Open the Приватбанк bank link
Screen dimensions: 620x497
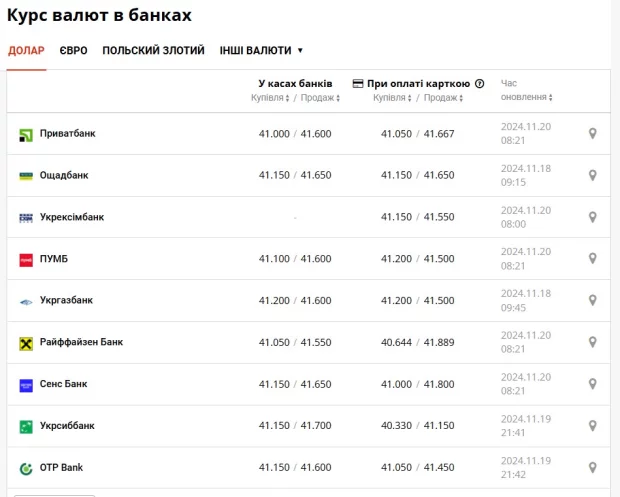pos(68,134)
